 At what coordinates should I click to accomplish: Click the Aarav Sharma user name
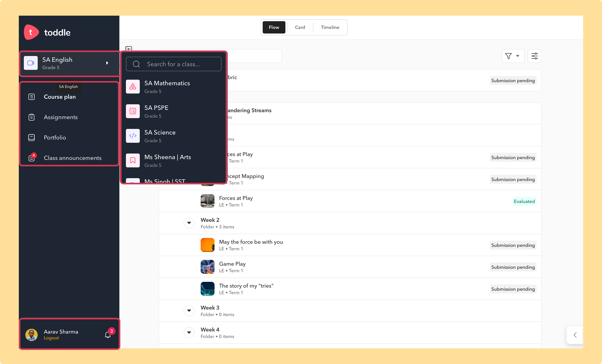(61, 332)
